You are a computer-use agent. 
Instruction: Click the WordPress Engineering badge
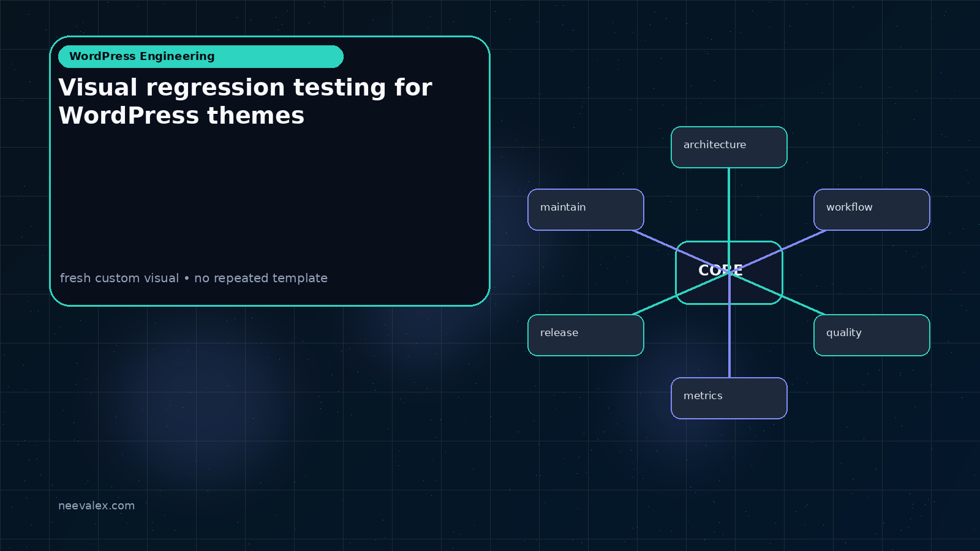201,56
